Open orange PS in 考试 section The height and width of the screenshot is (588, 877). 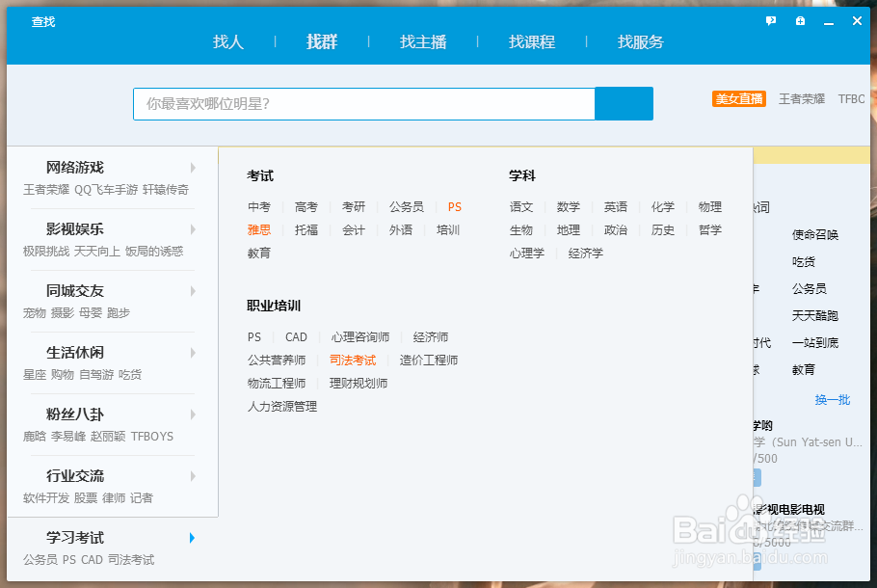(x=454, y=207)
